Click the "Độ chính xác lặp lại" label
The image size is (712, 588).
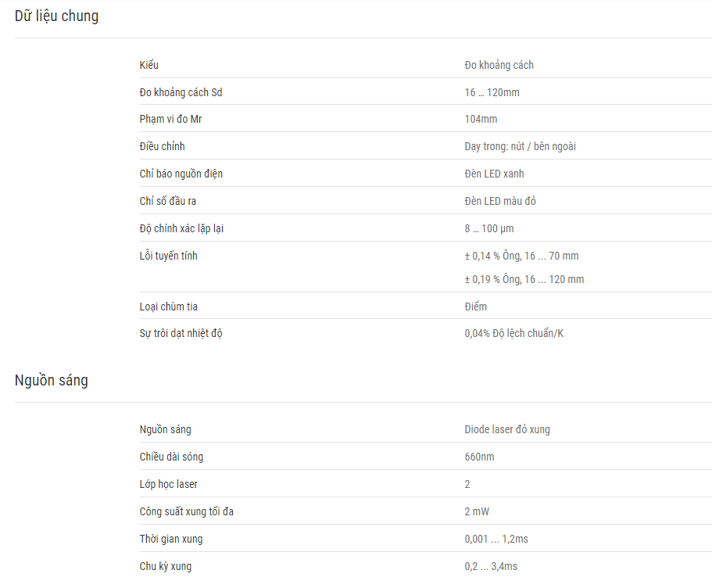click(x=181, y=228)
